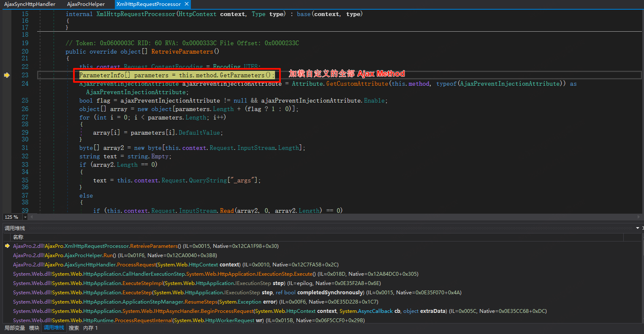The width and height of the screenshot is (644, 334).
Task: Click the yellow arrow beside the top call stack frame
Action: (x=7, y=246)
